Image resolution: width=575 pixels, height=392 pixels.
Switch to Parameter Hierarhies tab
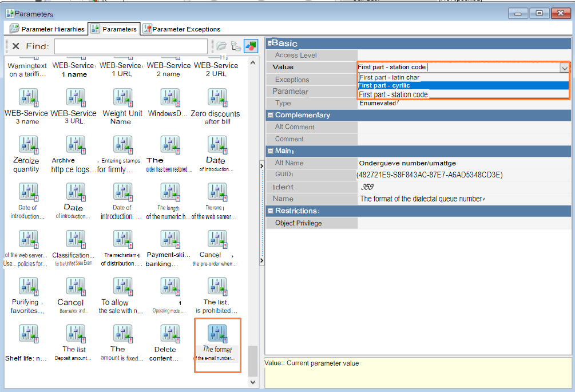point(47,29)
